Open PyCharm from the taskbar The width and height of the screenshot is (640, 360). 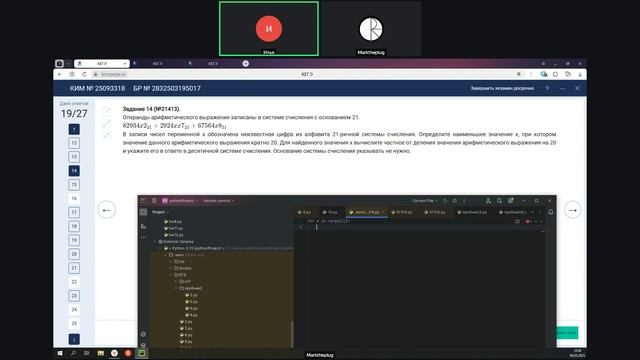(142, 353)
